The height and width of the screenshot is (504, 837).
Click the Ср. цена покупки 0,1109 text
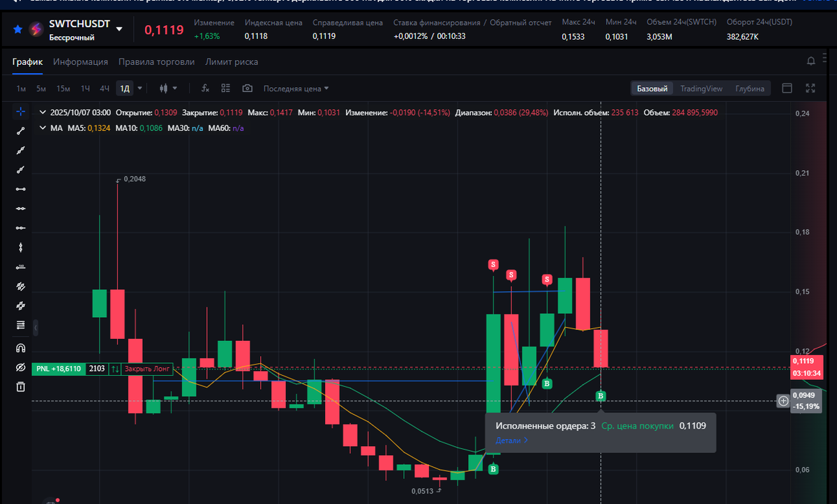tap(654, 425)
